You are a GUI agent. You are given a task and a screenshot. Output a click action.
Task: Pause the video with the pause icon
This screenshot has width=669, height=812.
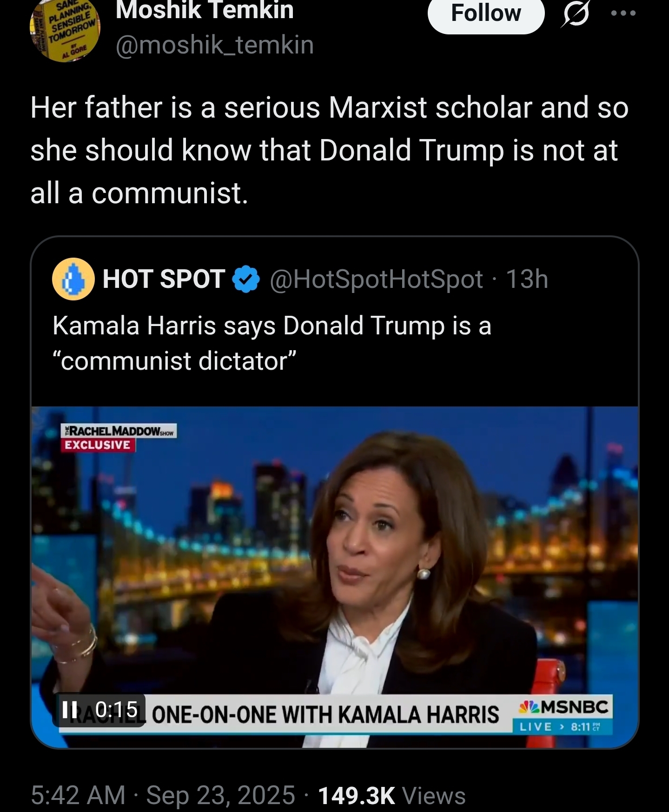(70, 710)
